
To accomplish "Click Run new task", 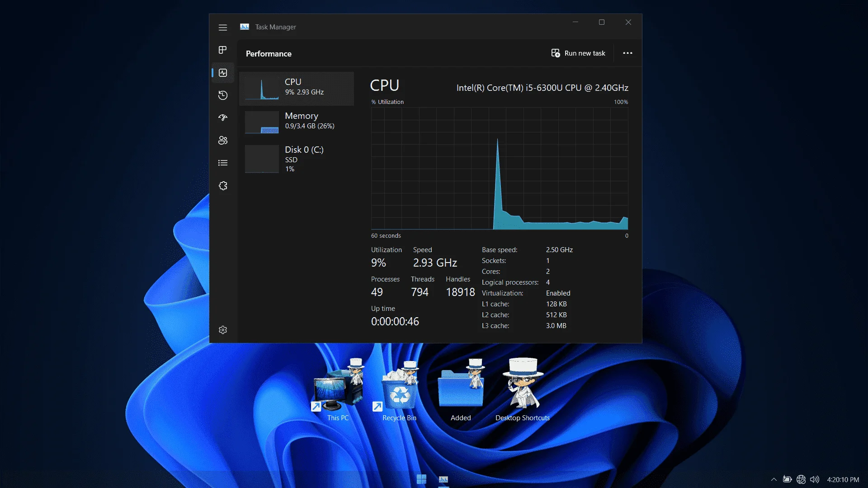I will (578, 53).
